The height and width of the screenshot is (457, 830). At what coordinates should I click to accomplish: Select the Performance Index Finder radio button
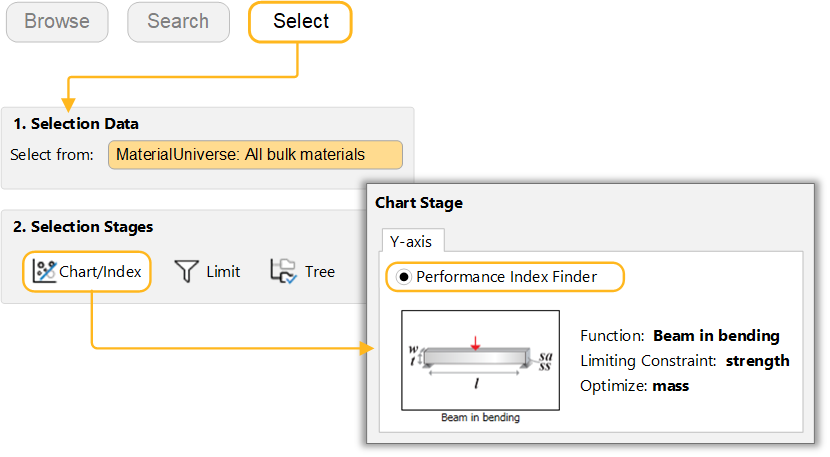403,277
